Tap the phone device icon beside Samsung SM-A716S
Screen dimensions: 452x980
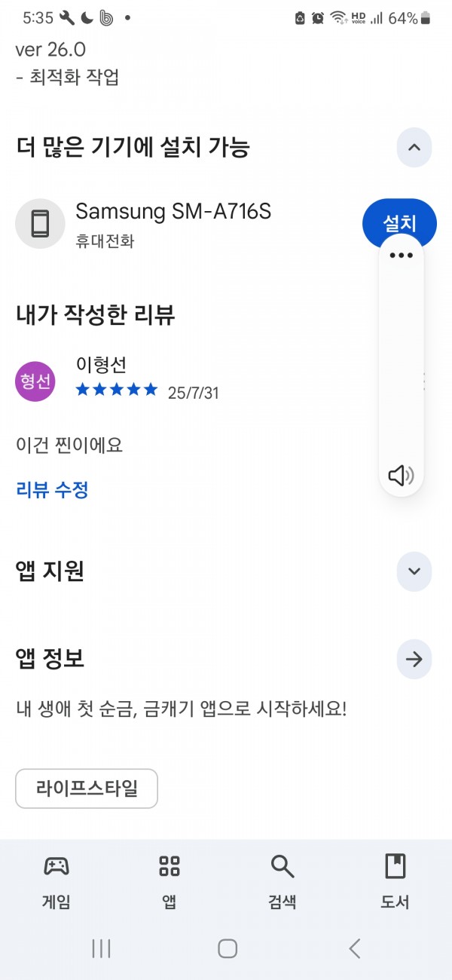40,224
